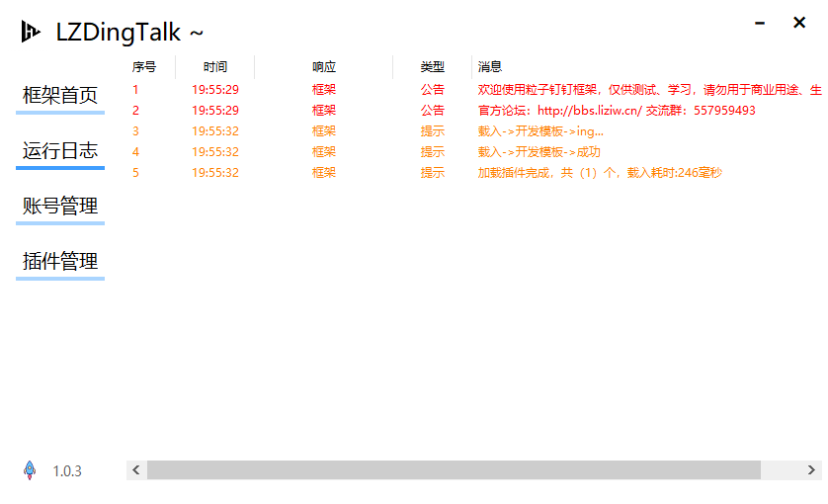Click the 消息 column header

coord(490,67)
